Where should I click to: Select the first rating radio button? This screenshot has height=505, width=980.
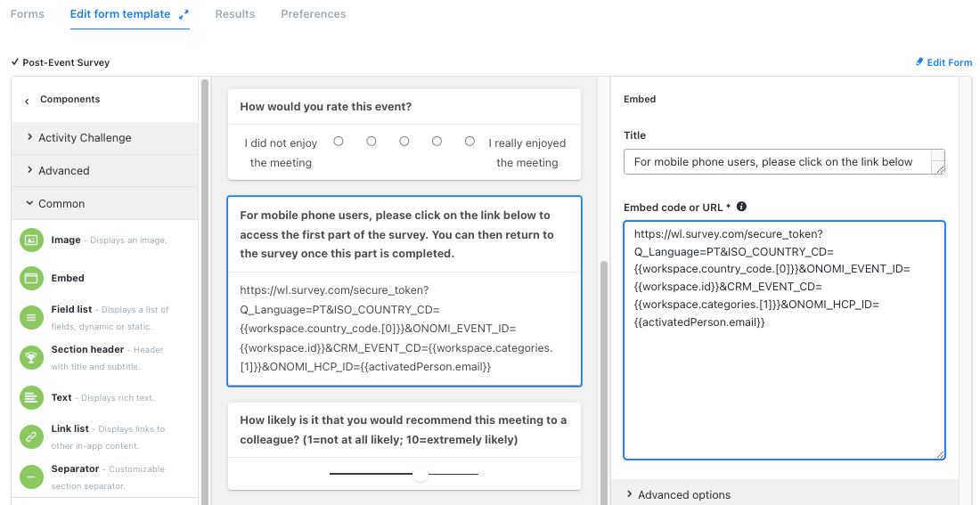click(x=339, y=142)
